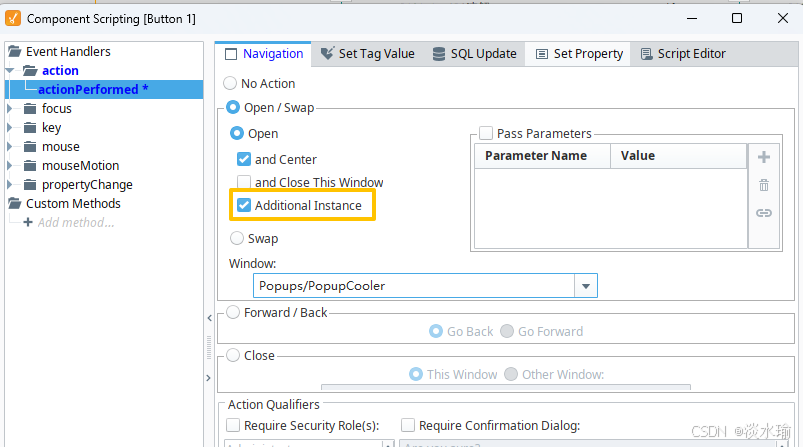This screenshot has width=803, height=447.
Task: Select the Open / Swap radio option
Action: tap(233, 107)
